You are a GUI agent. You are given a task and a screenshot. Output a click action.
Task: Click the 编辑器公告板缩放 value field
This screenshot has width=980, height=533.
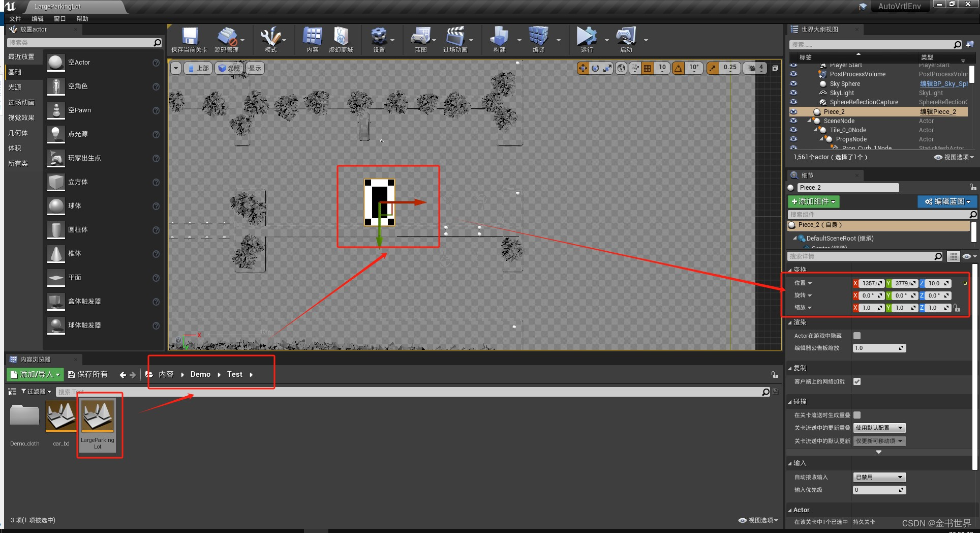pos(879,348)
